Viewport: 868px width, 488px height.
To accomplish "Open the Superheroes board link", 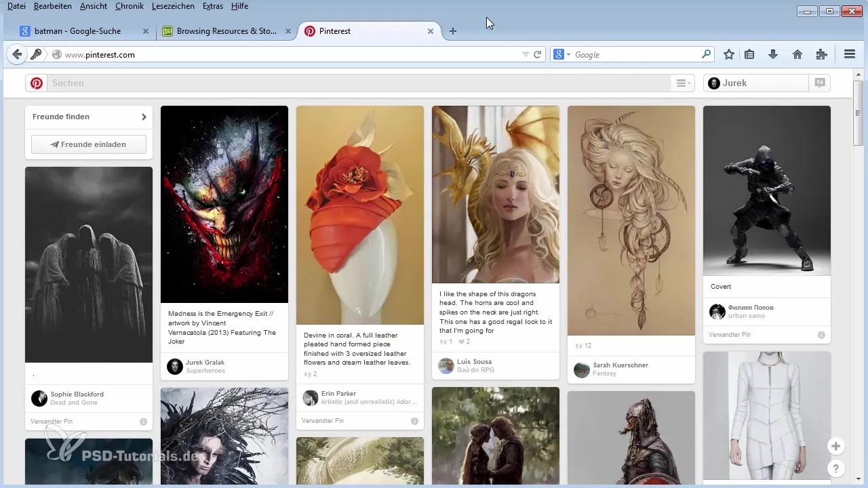I will click(205, 371).
